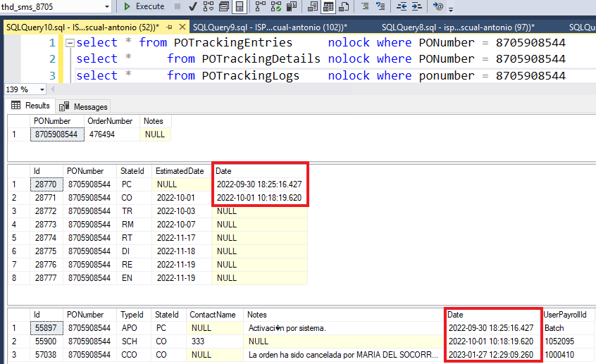Select estimated date cell 2022-11-17
This screenshot has width=596, height=364.
[x=181, y=238]
